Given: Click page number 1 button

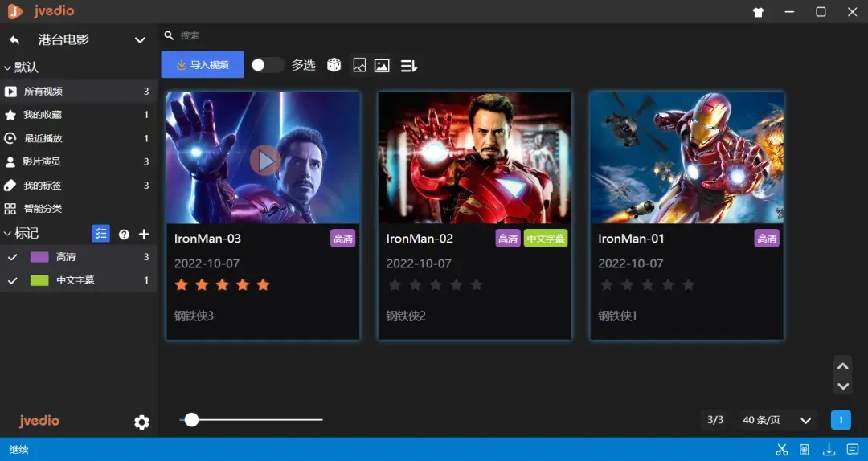Looking at the screenshot, I should 841,420.
